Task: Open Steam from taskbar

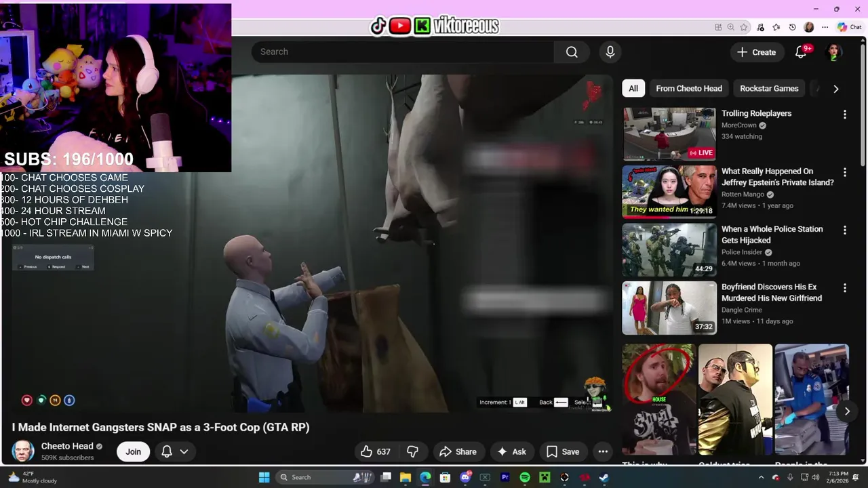Action: pyautogui.click(x=604, y=477)
